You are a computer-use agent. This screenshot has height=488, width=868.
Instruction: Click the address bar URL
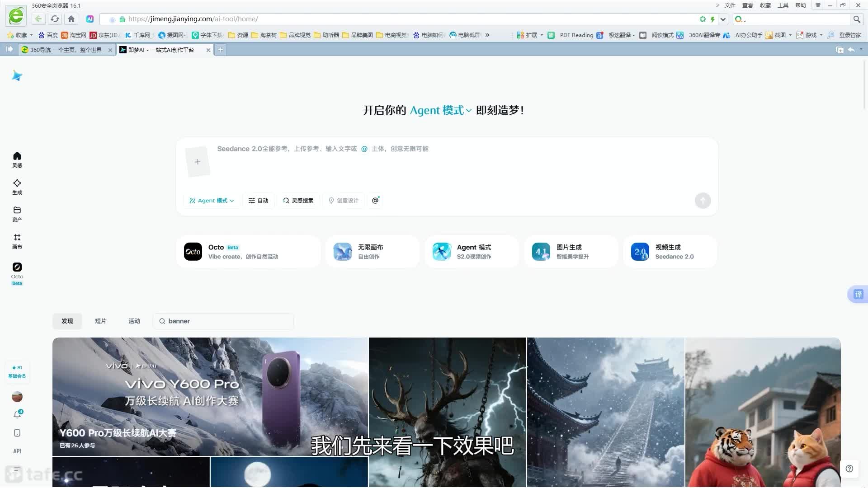click(x=193, y=19)
